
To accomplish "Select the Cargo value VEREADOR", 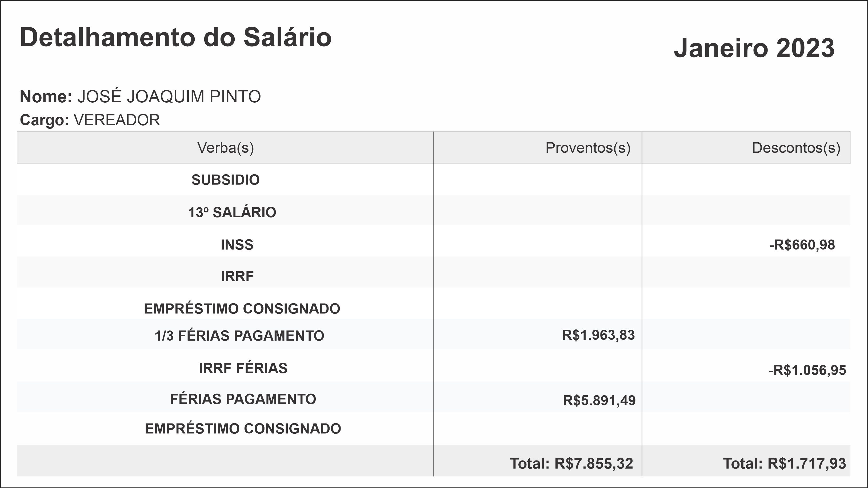I will click(117, 120).
